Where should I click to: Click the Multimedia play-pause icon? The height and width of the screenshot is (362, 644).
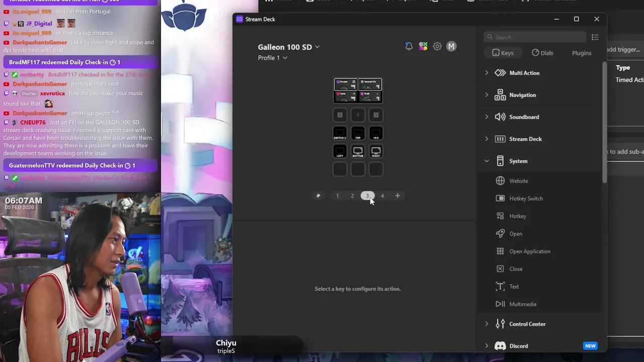500,304
